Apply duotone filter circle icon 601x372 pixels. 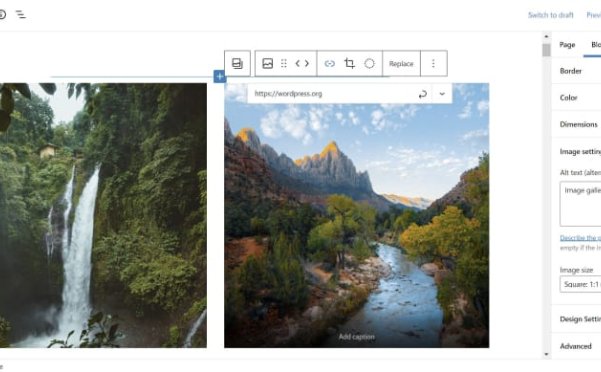click(369, 63)
